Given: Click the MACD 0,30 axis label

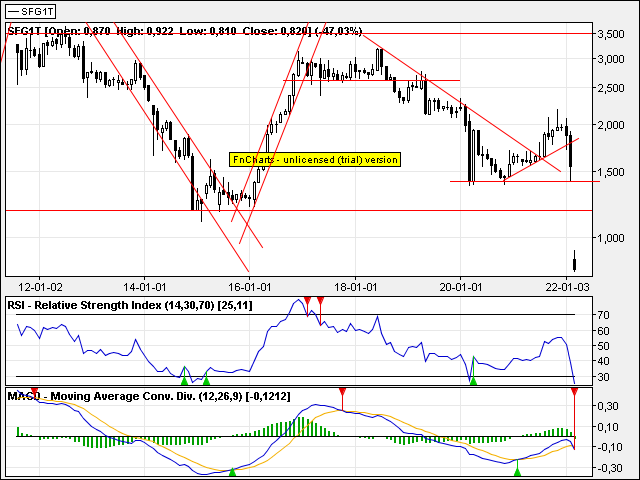Looking at the screenshot, I should pos(607,406).
